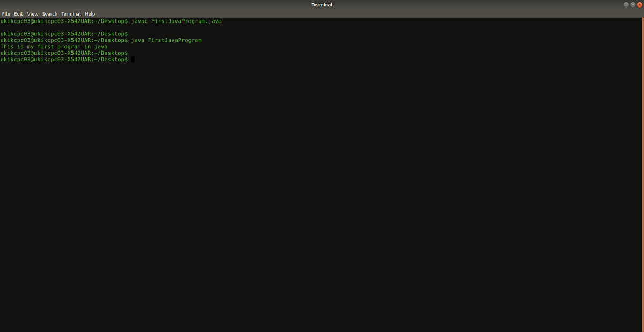The image size is (644, 332).
Task: Open the Edit menu
Action: [18, 13]
